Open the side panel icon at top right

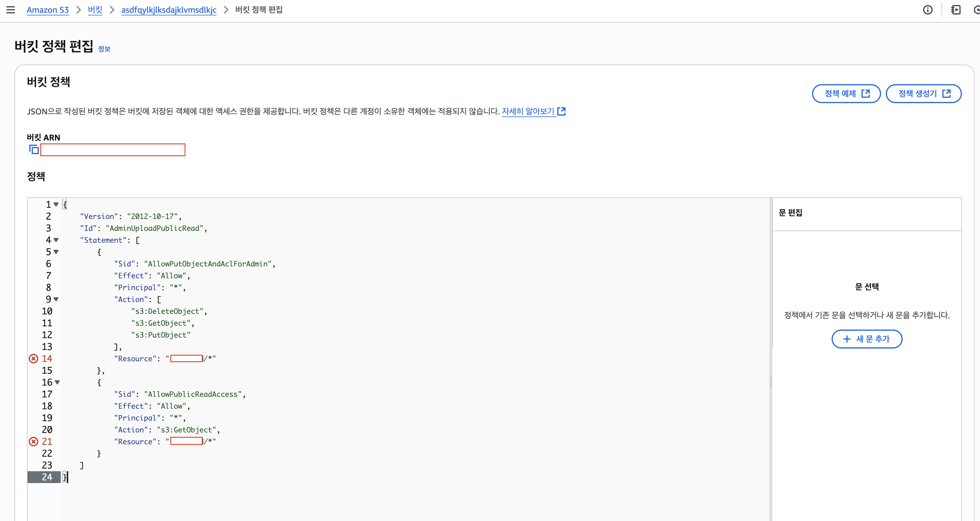click(955, 10)
